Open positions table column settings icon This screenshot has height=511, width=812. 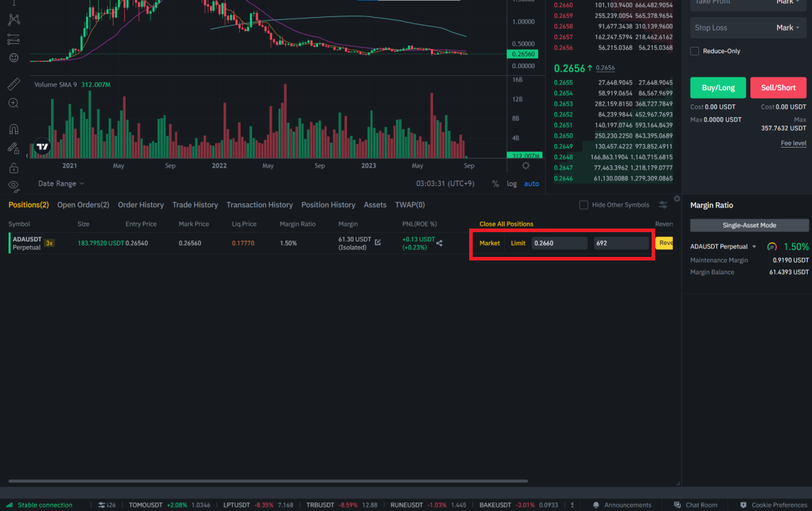(x=663, y=205)
